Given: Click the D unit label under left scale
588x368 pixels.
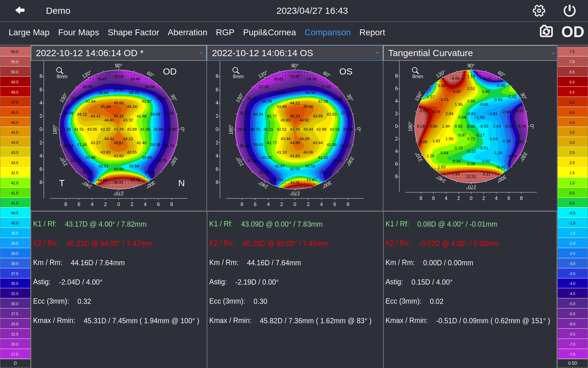Looking at the screenshot, I should [x=15, y=363].
